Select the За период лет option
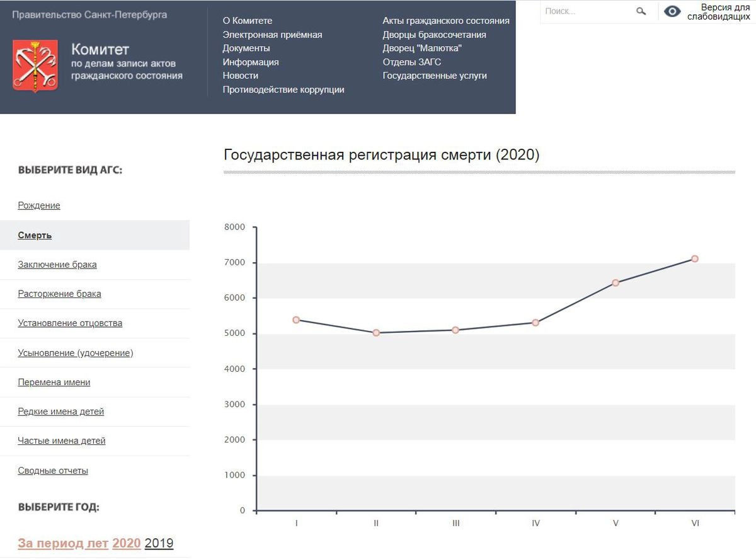This screenshot has height=559, width=756. coord(63,543)
